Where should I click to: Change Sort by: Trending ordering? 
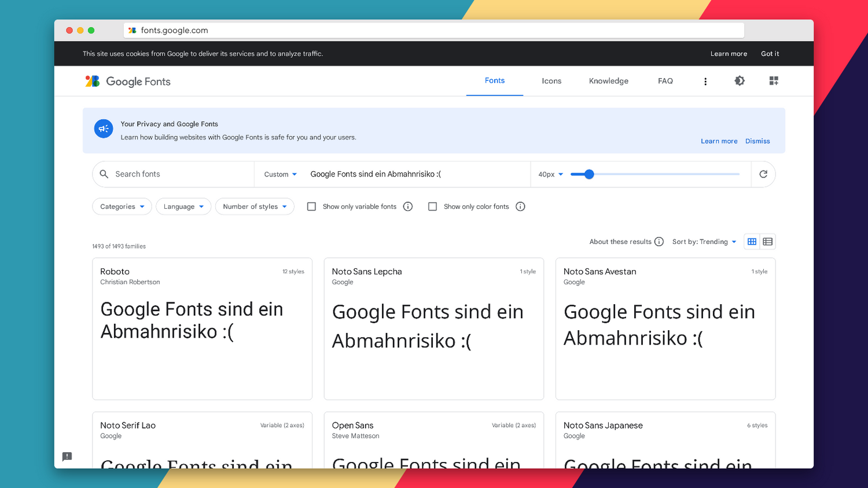[704, 242]
